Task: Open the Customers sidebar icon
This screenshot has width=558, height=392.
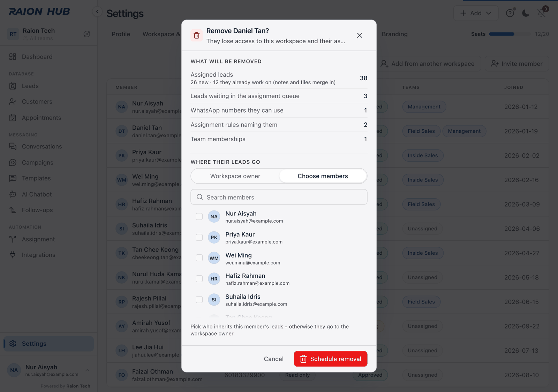Action: [x=13, y=102]
